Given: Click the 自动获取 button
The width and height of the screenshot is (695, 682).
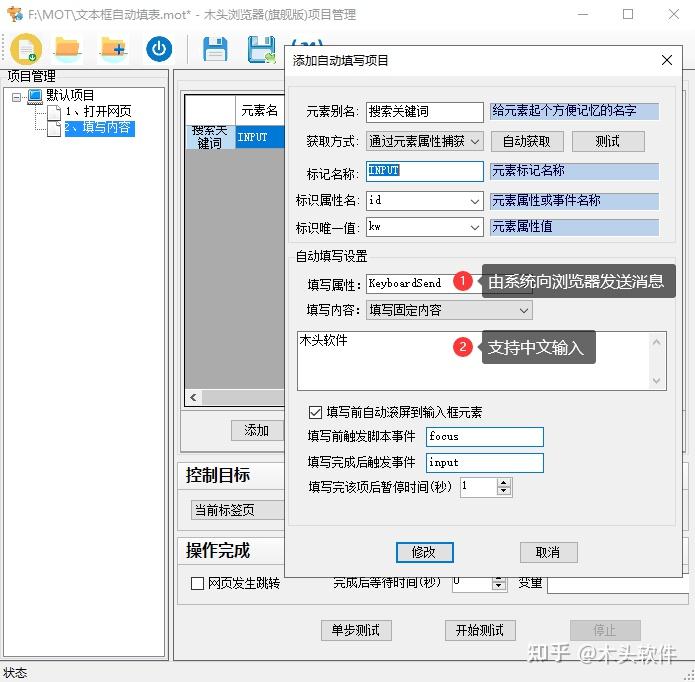Looking at the screenshot, I should [x=527, y=141].
